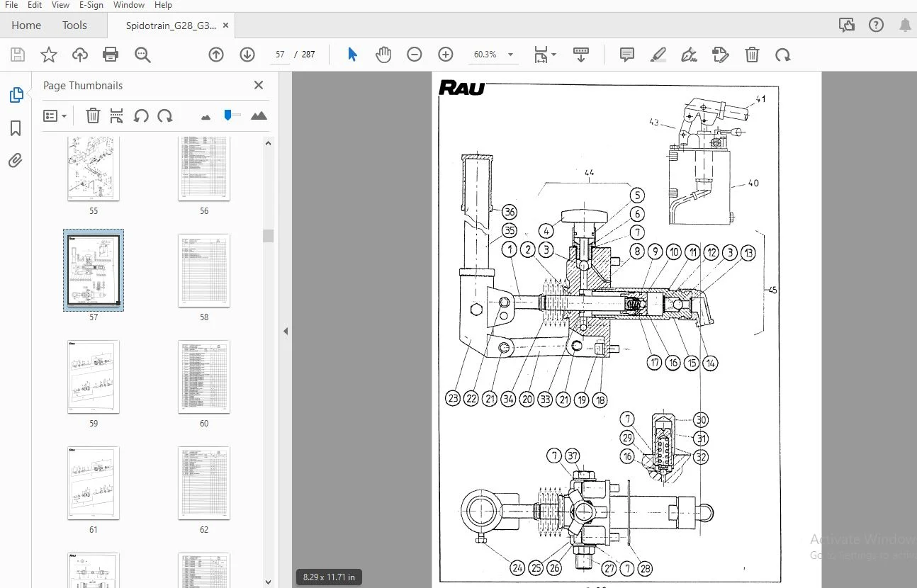Add a comment sticky note

pyautogui.click(x=627, y=55)
